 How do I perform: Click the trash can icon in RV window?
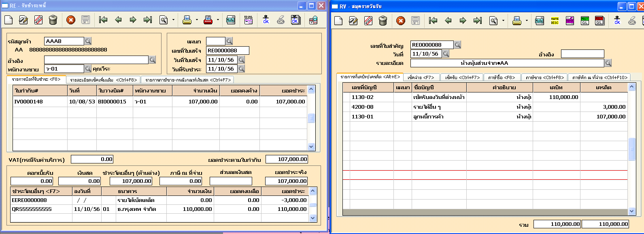(383, 21)
